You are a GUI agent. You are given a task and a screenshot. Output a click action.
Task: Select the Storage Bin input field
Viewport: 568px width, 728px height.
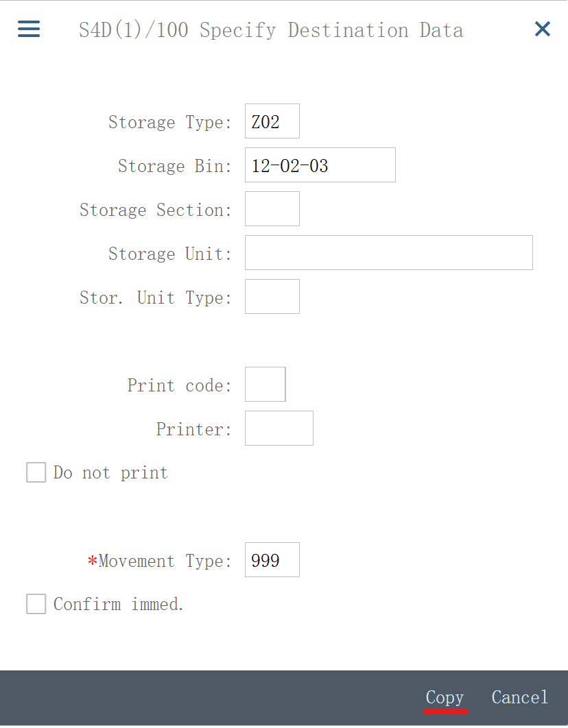[320, 166]
